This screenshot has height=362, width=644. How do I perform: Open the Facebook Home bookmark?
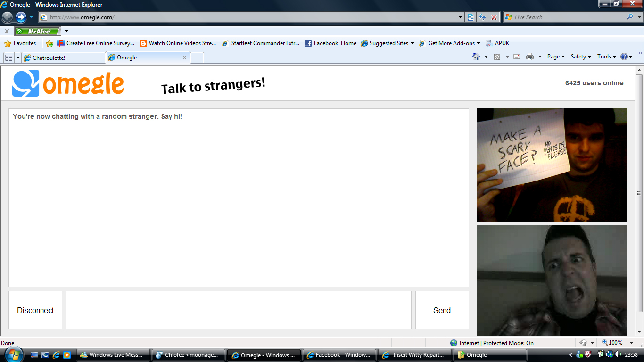[330, 43]
